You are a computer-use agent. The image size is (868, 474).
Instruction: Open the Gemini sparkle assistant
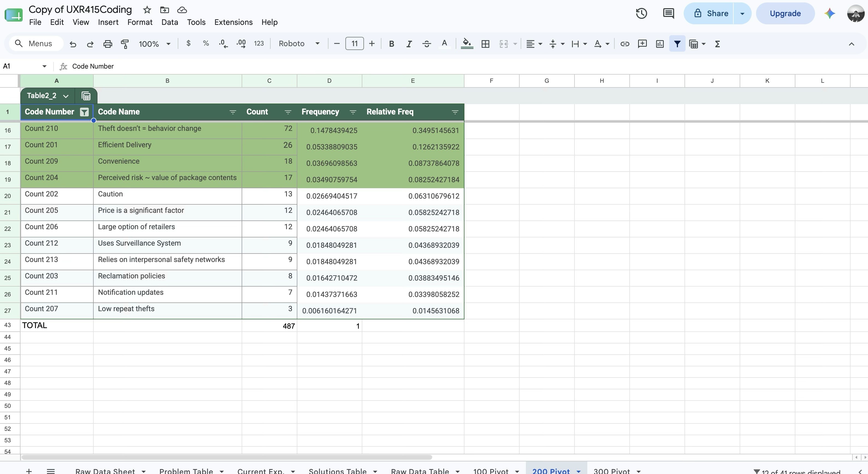tap(830, 13)
